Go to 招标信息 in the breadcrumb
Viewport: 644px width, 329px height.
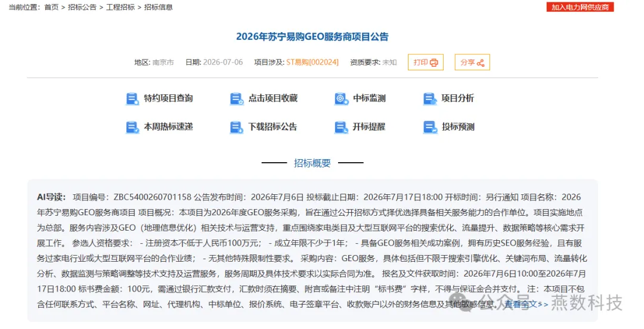(159, 7)
